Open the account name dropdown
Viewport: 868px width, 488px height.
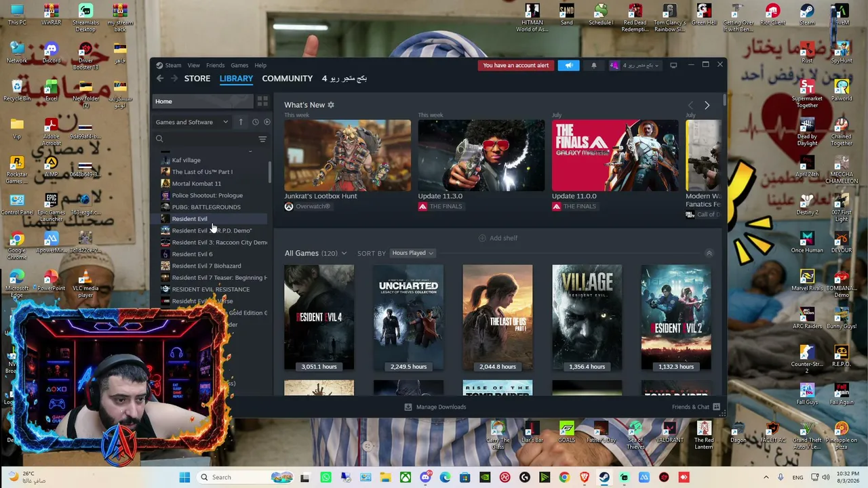tap(635, 65)
